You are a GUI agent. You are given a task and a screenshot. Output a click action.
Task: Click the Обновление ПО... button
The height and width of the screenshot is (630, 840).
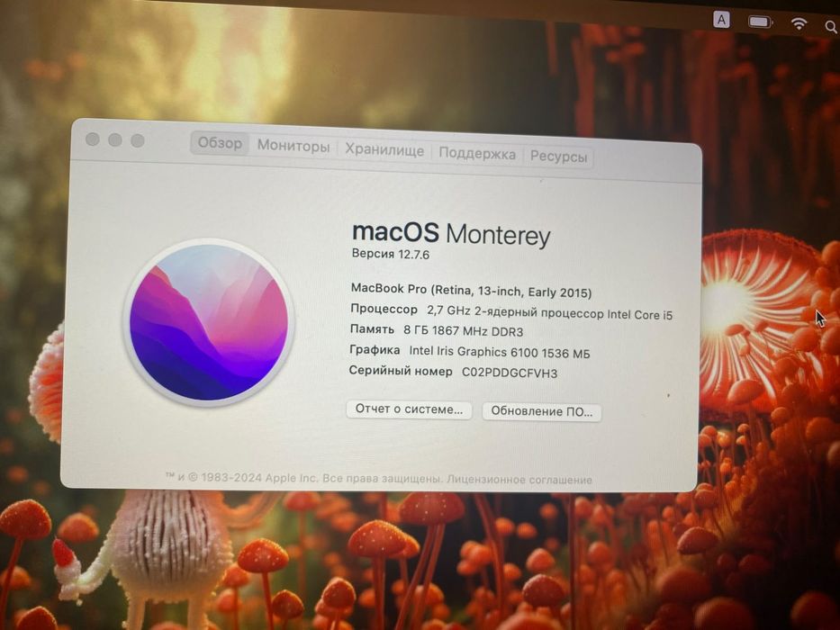542,411
